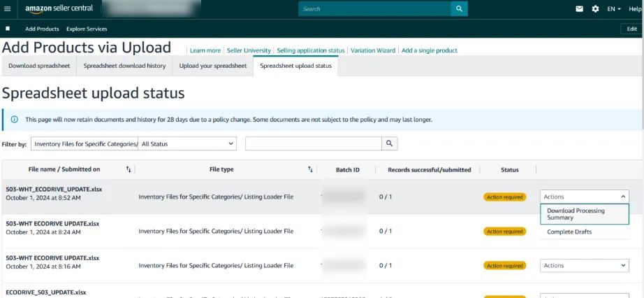The image size is (644, 298).
Task: Open Selling application status link
Action: [311, 50]
